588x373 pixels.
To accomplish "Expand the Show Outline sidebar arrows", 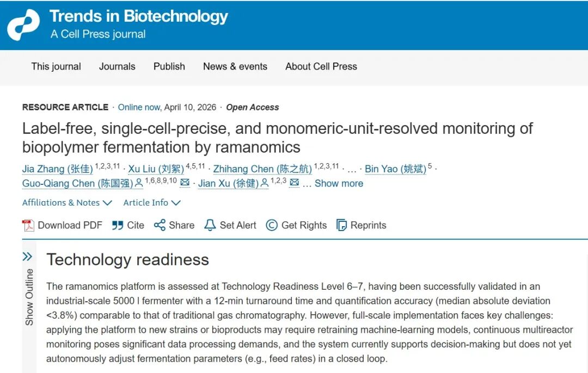I will (x=27, y=257).
